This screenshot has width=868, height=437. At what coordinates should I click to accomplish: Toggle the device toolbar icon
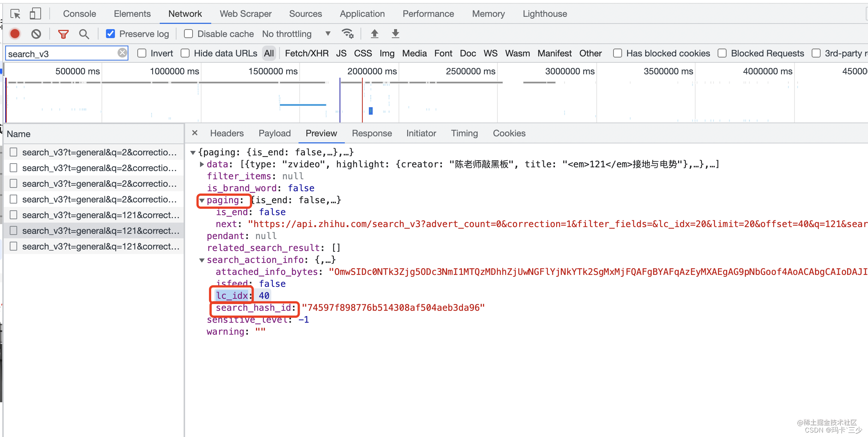pyautogui.click(x=35, y=14)
